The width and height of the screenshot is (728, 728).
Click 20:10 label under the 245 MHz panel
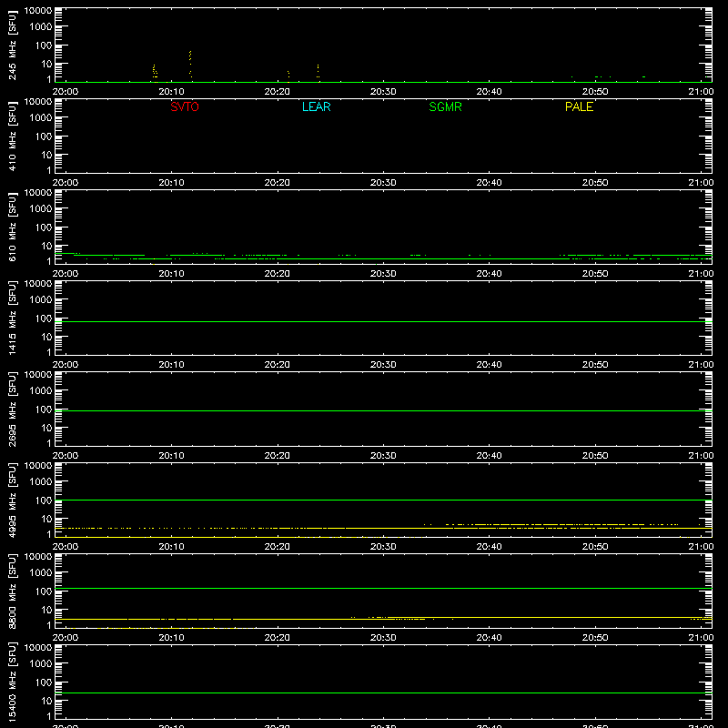click(x=171, y=92)
